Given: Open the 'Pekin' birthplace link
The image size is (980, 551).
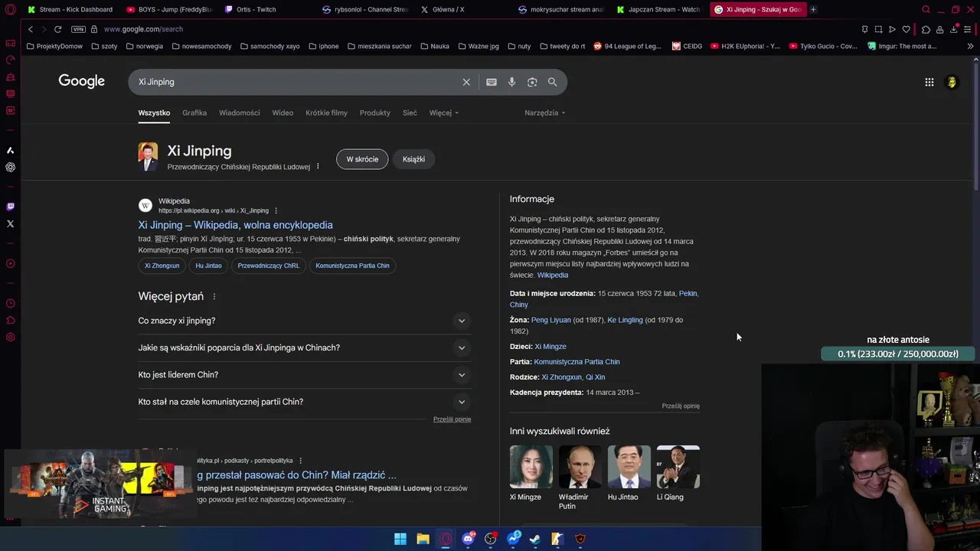Looking at the screenshot, I should pyautogui.click(x=688, y=293).
